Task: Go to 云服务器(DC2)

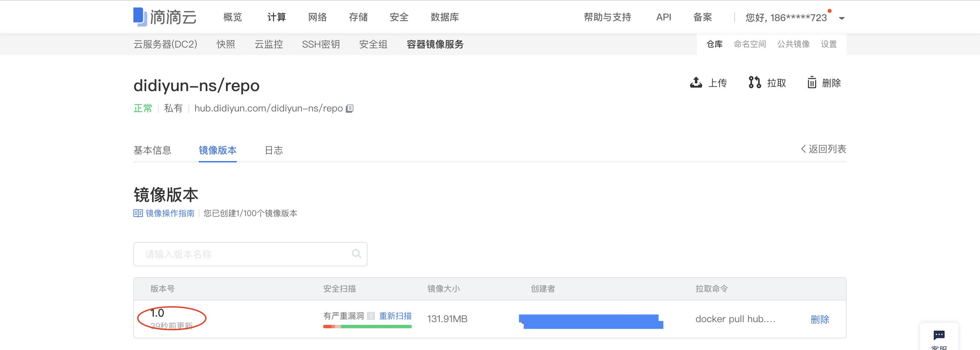Action: tap(165, 45)
